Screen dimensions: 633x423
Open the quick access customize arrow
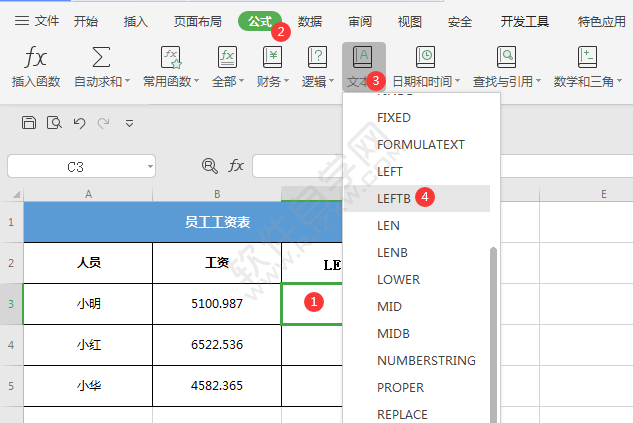pyautogui.click(x=129, y=123)
